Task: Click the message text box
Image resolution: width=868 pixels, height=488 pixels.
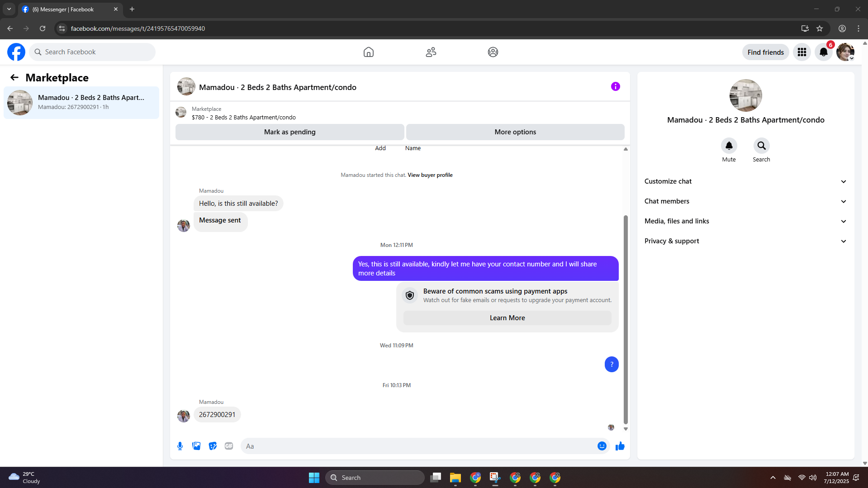Action: pos(418,446)
